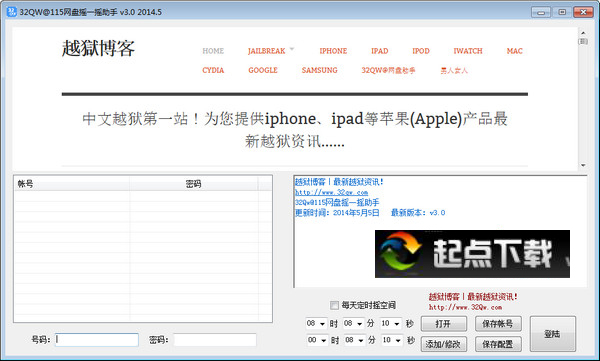Open the blue http://www.32qw.com link
The image size is (600, 361).
click(331, 193)
